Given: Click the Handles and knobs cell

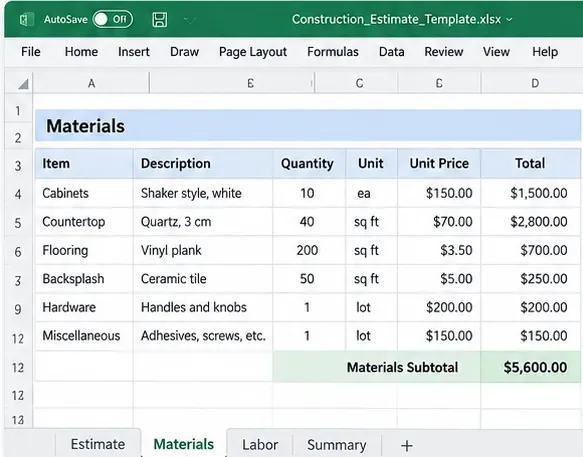Looking at the screenshot, I should click(203, 308).
